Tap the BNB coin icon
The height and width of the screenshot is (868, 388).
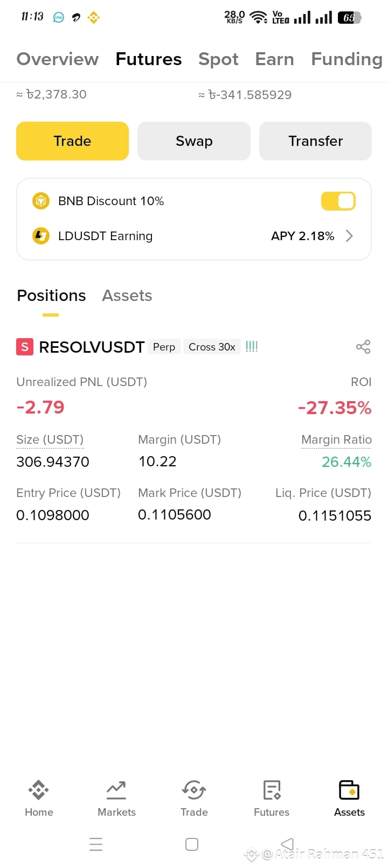click(41, 201)
